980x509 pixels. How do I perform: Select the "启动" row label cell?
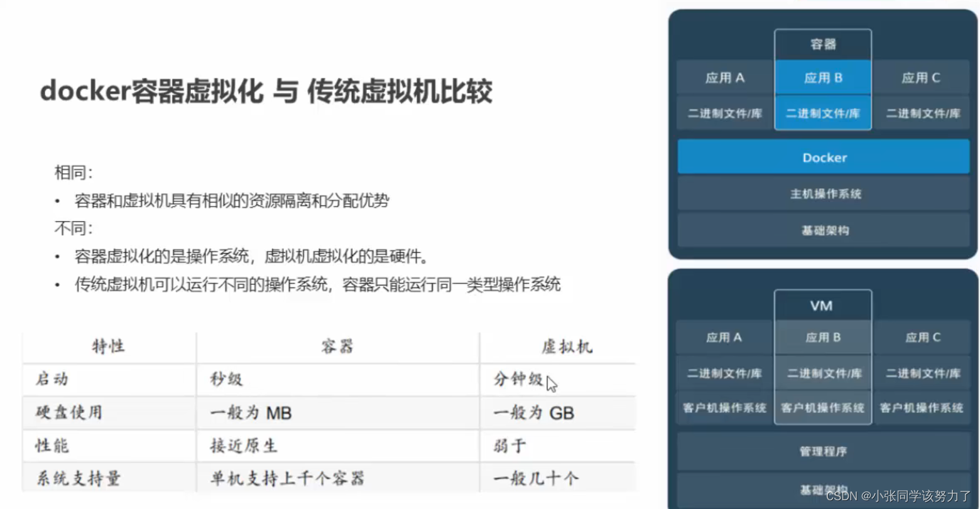tap(109, 379)
